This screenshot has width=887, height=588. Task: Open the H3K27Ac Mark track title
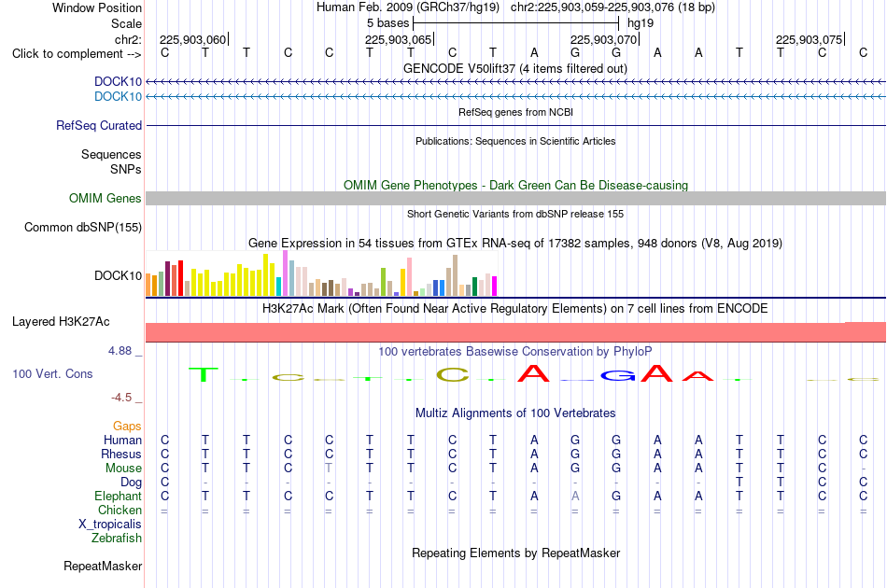[515, 309]
